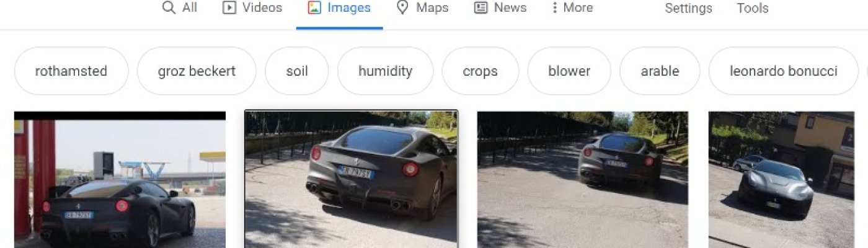Select the groz beckert suggestion chip
868x248 pixels.
click(x=197, y=71)
